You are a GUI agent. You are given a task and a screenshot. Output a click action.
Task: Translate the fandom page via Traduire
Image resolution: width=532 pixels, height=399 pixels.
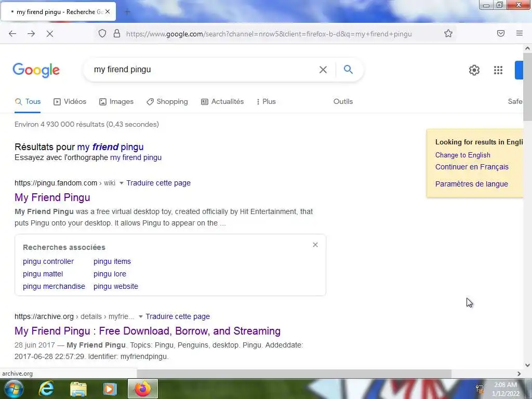point(158,183)
